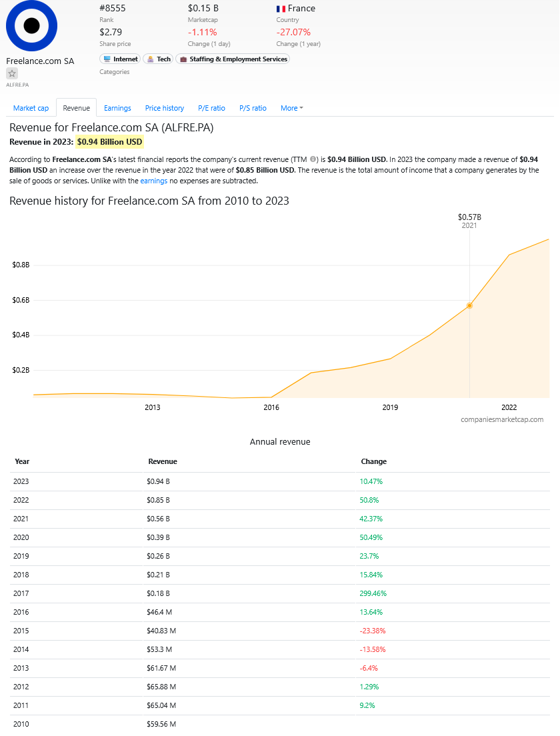The image size is (560, 736).
Task: Click the Annual revenue table title
Action: [x=280, y=442]
